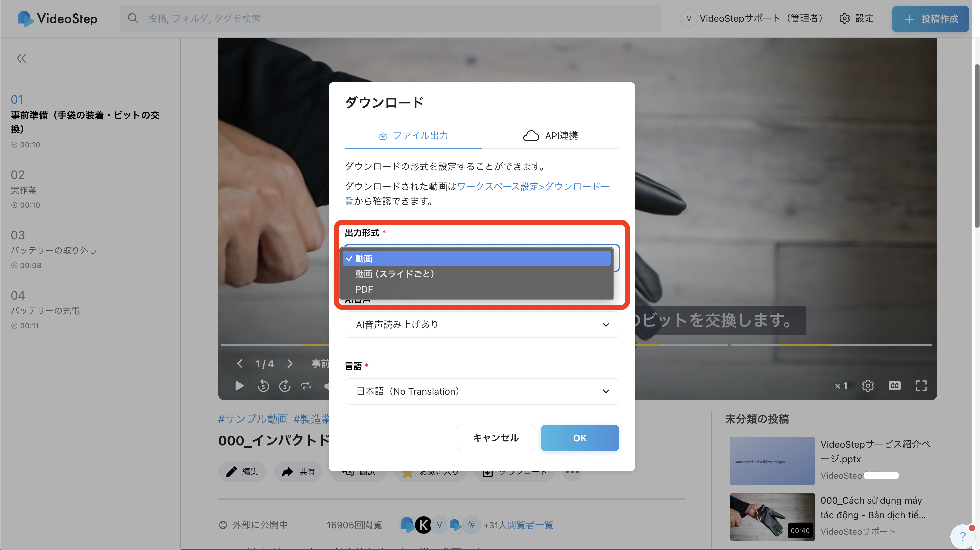Collapse the sidebar with double-chevron icon
Screen dimensions: 980x550
click(x=21, y=58)
